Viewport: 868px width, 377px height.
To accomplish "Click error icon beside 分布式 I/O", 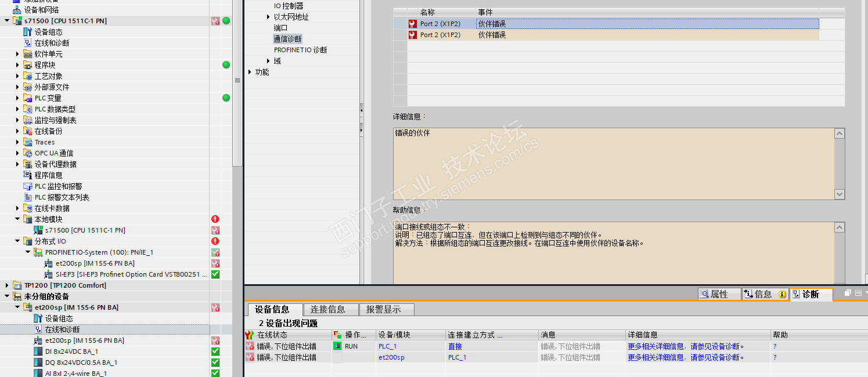I will (215, 241).
